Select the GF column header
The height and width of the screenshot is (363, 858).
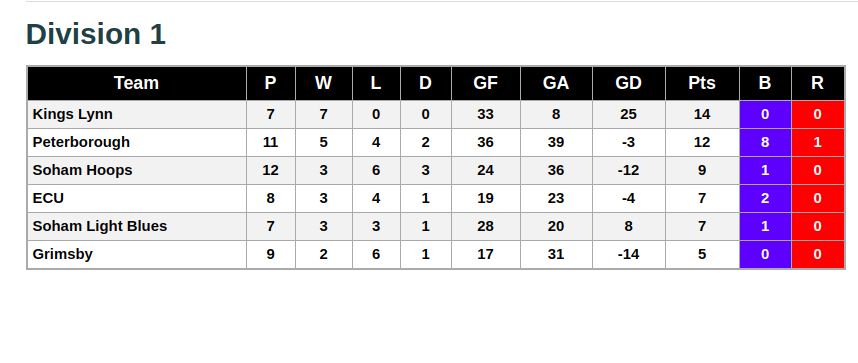point(485,83)
